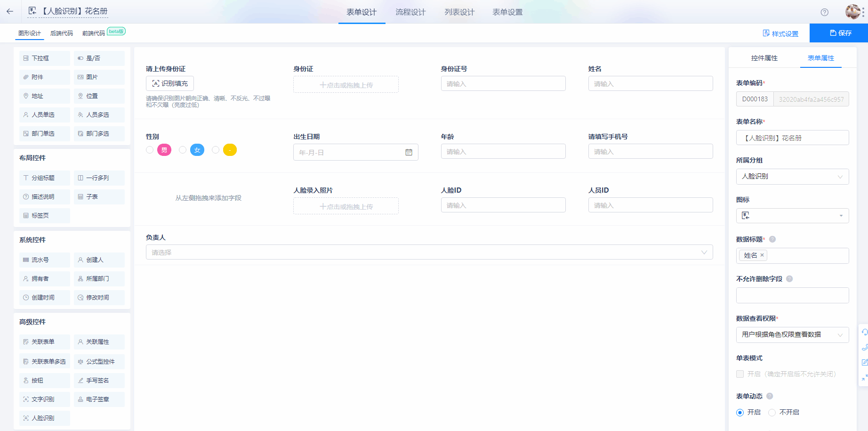This screenshot has height=431, width=868.
Task: Open 样式设置 style settings
Action: pyautogui.click(x=780, y=33)
